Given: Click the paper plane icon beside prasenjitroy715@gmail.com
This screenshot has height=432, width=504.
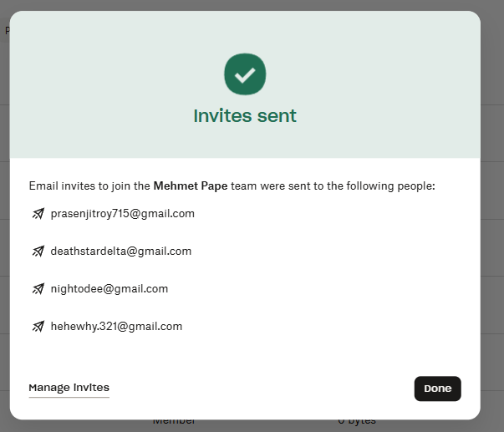Looking at the screenshot, I should tap(38, 214).
